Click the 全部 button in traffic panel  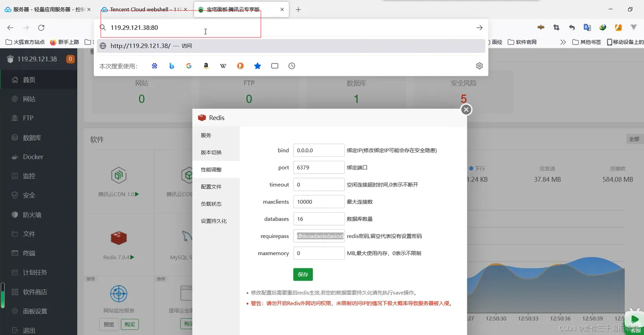click(634, 139)
